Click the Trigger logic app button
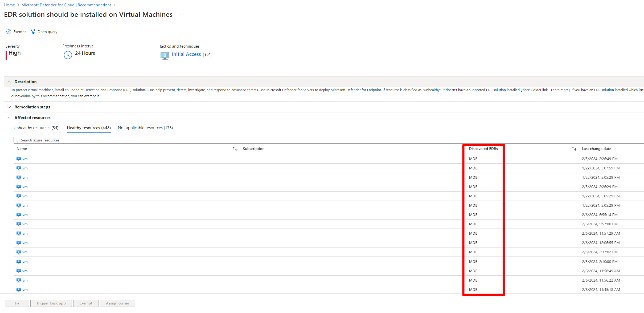Image resolution: width=644 pixels, height=313 pixels. click(x=51, y=303)
